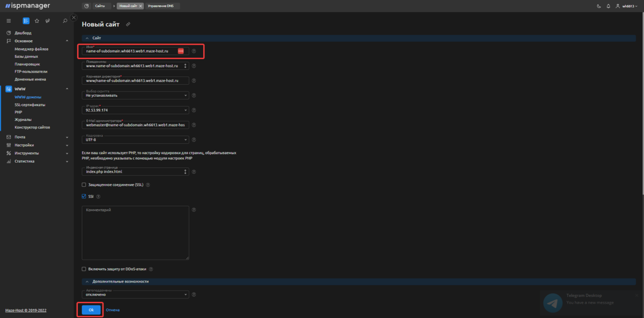Open favorites star icon in sidebar
Screen dimensions: 644x318
(37, 21)
